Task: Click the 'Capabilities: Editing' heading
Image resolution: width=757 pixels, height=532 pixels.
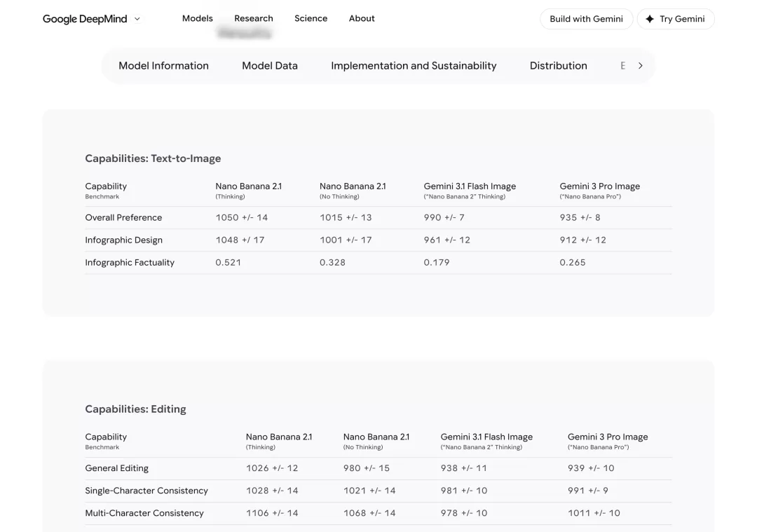Action: 136,409
